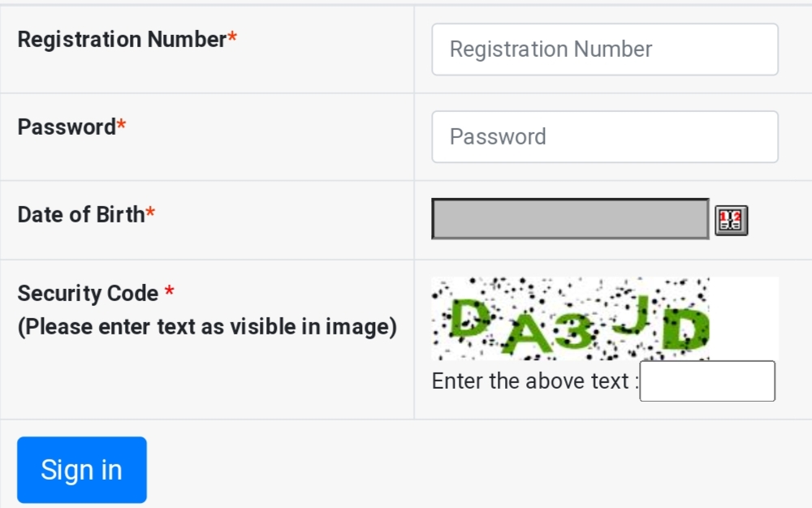The height and width of the screenshot is (508, 812).
Task: Focus the captcha text entry box
Action: 707,381
